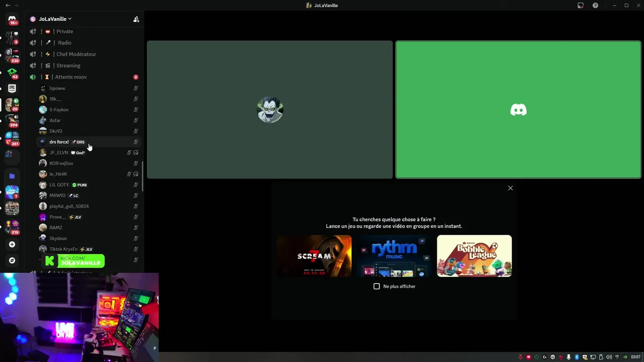
Task: Select user Asfar in voice list
Action: tap(90, 121)
